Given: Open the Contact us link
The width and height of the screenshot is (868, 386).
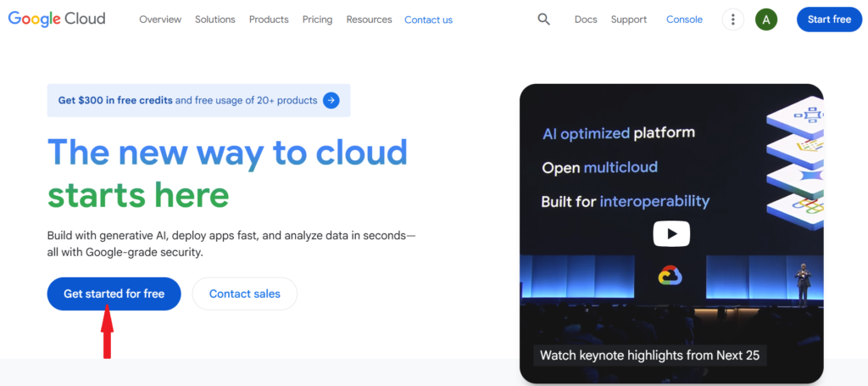Looking at the screenshot, I should point(428,20).
